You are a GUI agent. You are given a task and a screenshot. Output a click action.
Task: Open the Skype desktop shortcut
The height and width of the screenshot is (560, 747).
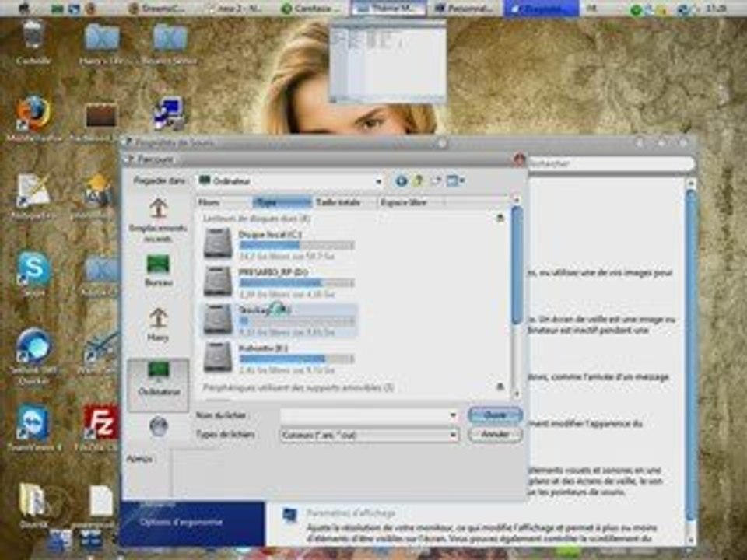click(33, 274)
